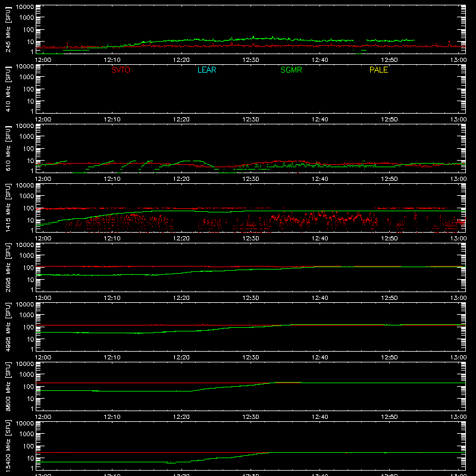Click 12:20 time label under 2695 MHz plot
This screenshot has width=476, height=476.
pyautogui.click(x=181, y=298)
